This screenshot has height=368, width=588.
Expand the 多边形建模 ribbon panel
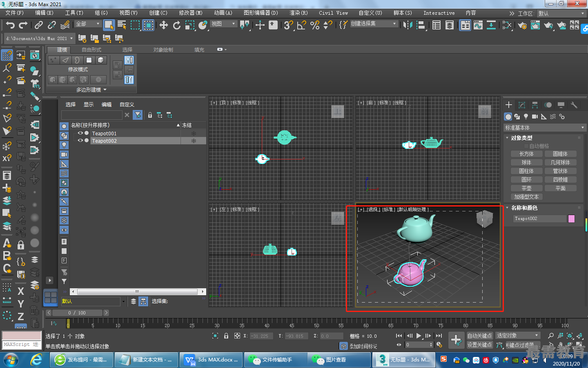[91, 90]
